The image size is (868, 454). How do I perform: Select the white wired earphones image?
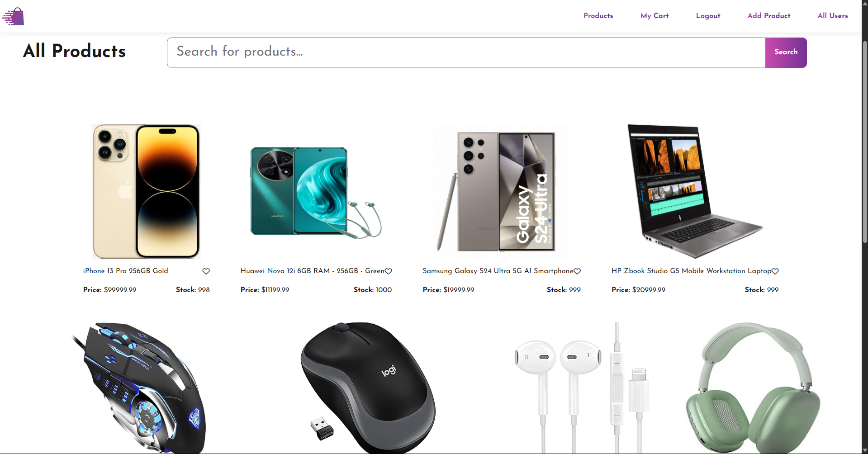point(582,388)
